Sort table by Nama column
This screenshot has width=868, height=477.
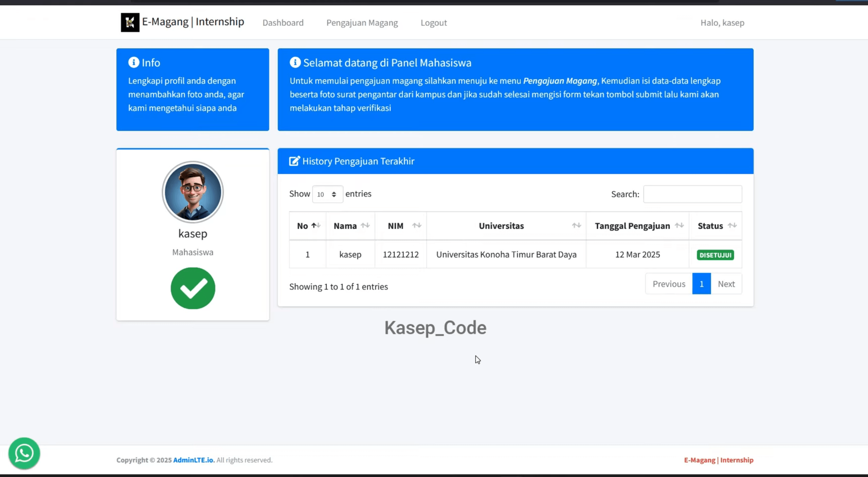350,226
